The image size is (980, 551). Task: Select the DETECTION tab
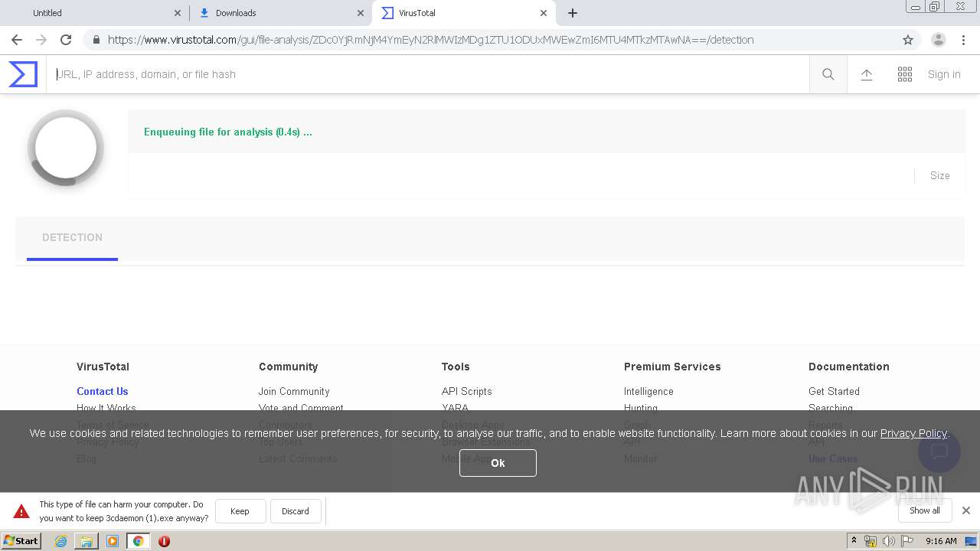point(72,238)
